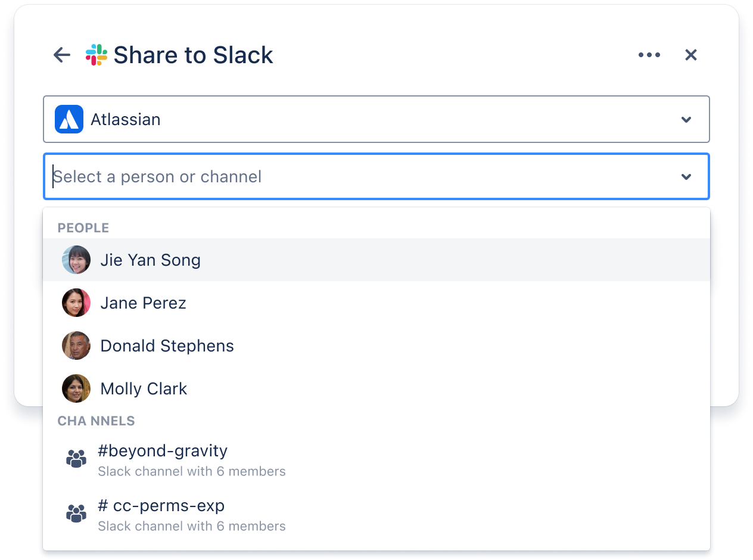
Task: Click Jie Yan Song's avatar
Action: click(76, 260)
